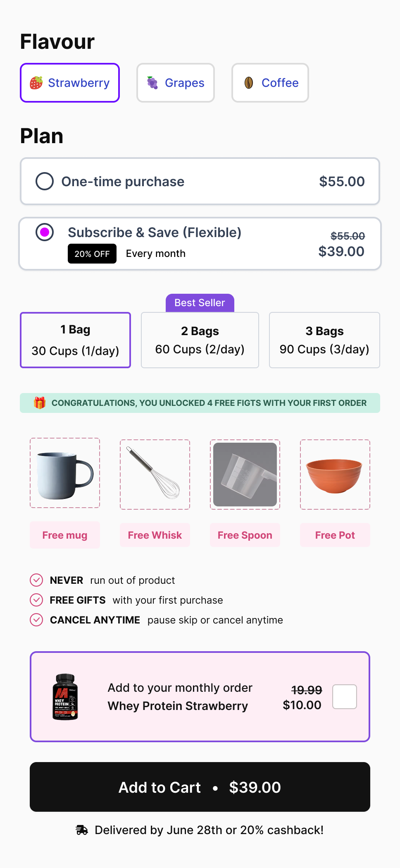Click the free whisk image
Viewport: 400px width, 868px height.
click(x=155, y=475)
